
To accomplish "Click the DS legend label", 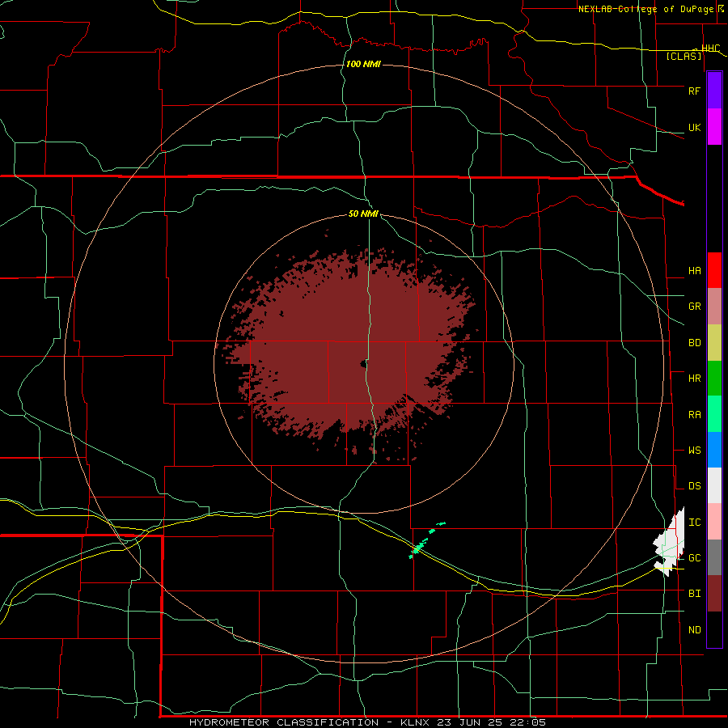I will 694,486.
